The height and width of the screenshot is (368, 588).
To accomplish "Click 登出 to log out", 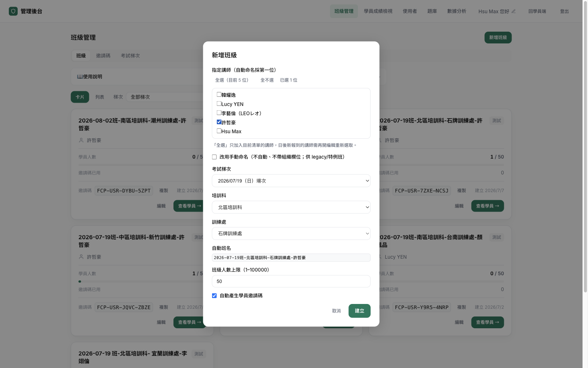I will 564,11.
